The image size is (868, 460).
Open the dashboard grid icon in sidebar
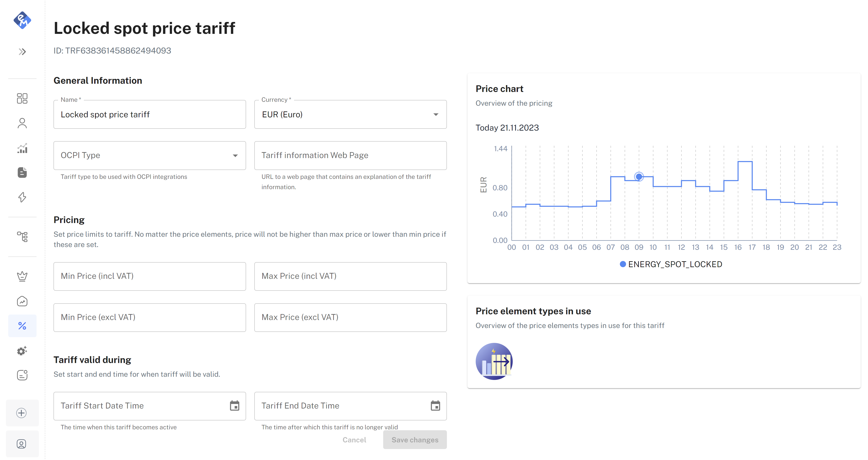pyautogui.click(x=22, y=99)
